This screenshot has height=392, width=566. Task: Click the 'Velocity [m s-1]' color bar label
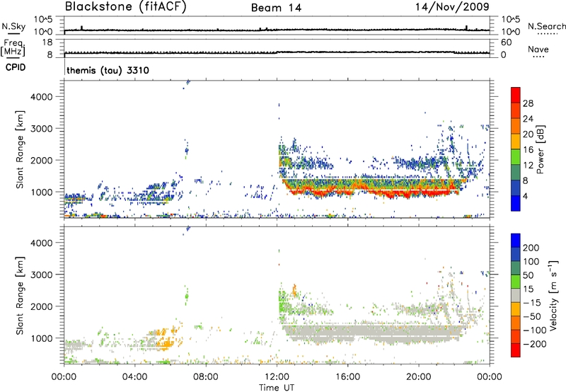[553, 295]
